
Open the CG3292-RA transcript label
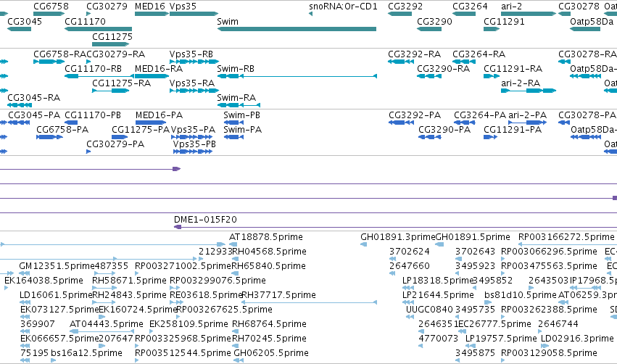click(414, 54)
